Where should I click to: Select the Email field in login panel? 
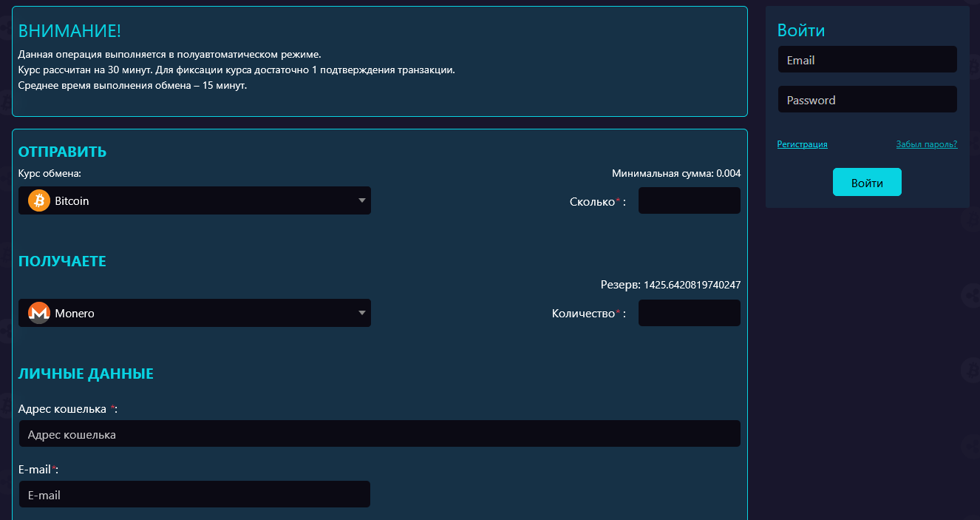867,60
